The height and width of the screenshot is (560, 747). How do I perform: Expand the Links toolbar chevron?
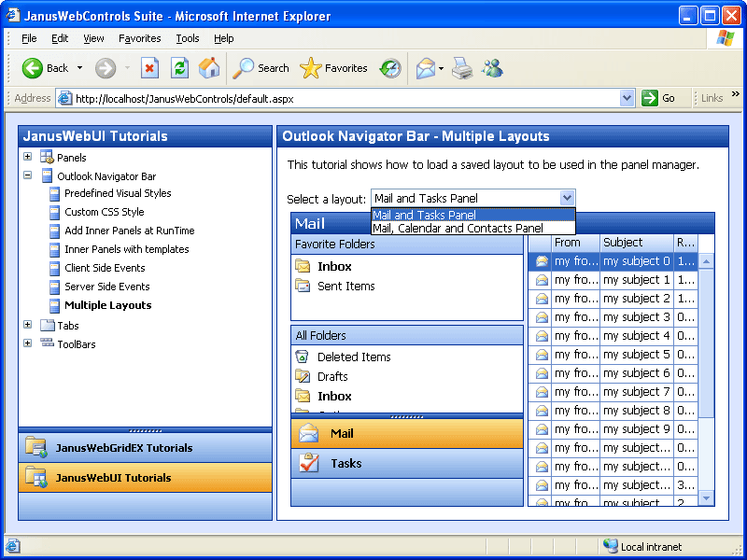click(x=736, y=94)
